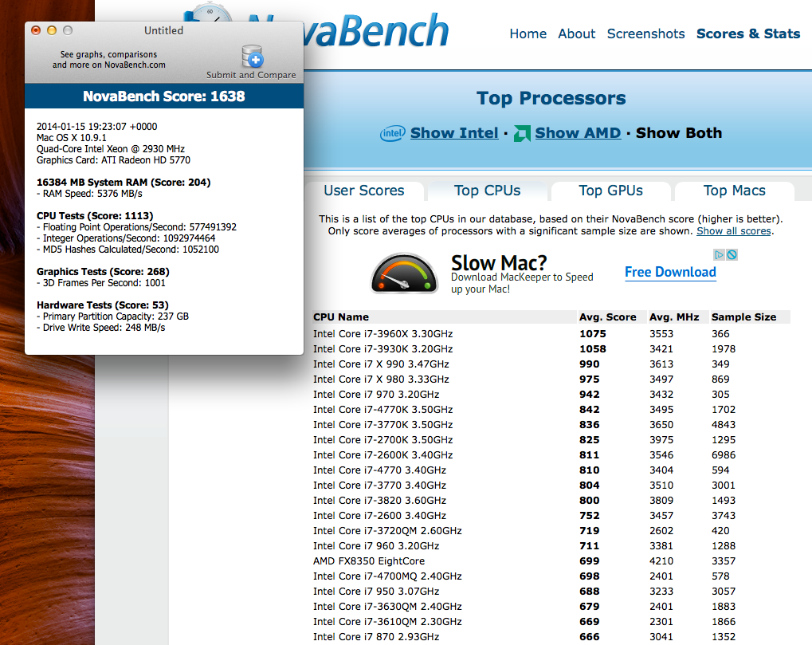Click the Show AMD link
The image size is (812, 645).
[x=578, y=133]
